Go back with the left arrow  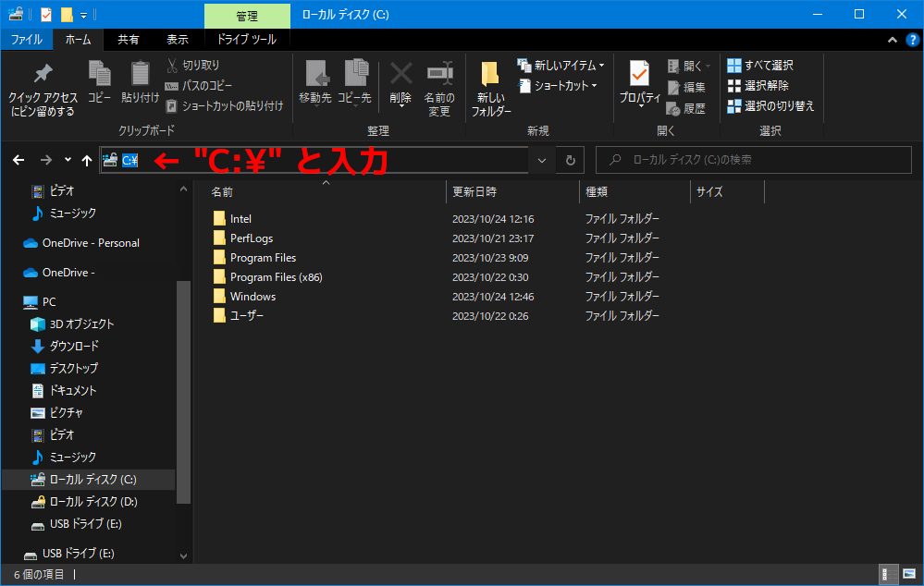click(18, 160)
